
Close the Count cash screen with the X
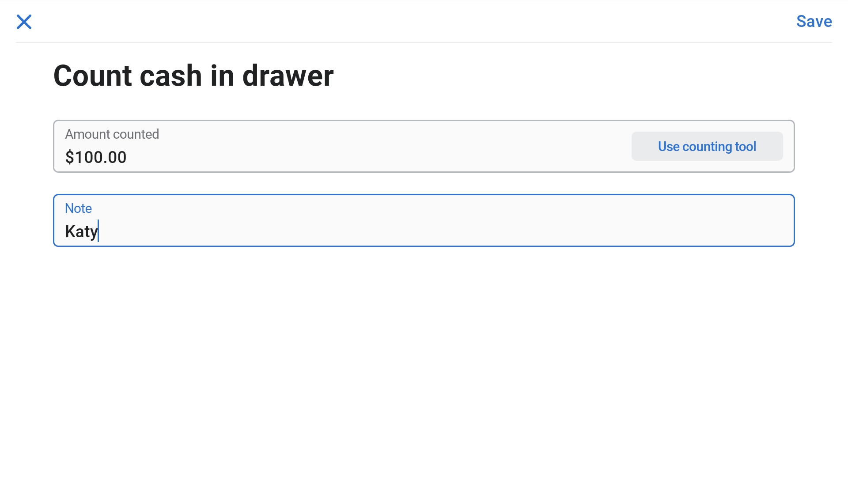(x=24, y=22)
